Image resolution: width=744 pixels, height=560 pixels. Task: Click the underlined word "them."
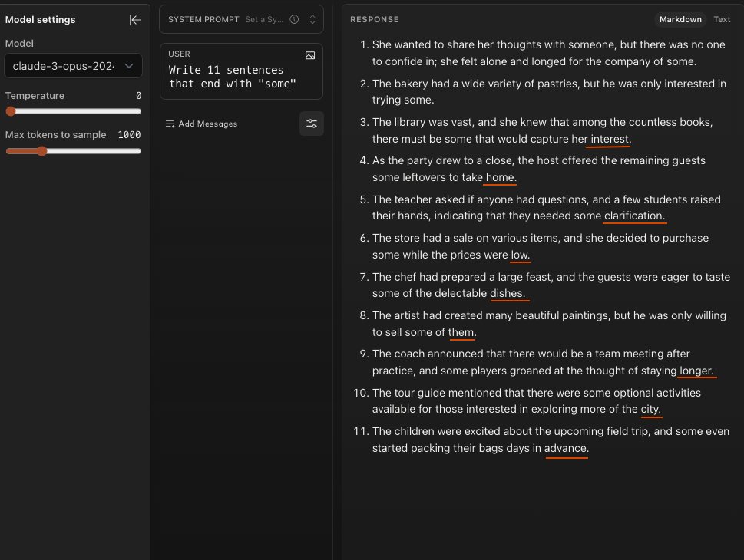coord(462,332)
